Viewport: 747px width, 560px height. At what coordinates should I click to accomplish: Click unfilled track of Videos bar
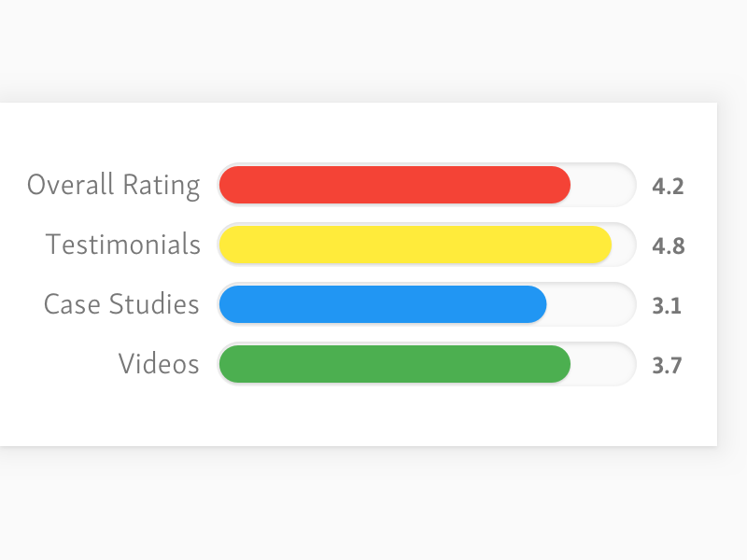(601, 364)
